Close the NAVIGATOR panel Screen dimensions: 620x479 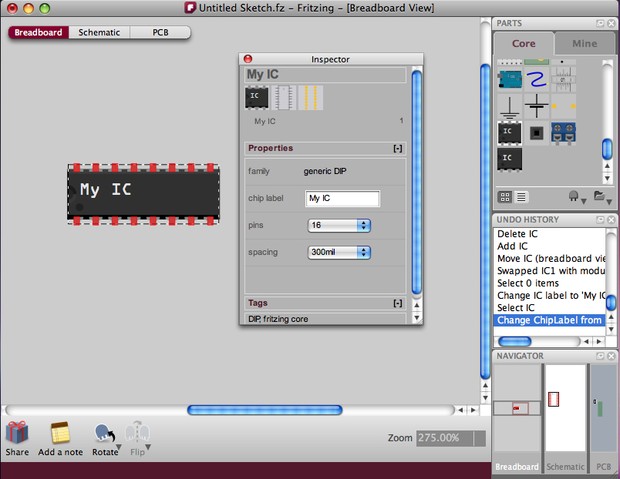coord(611,356)
